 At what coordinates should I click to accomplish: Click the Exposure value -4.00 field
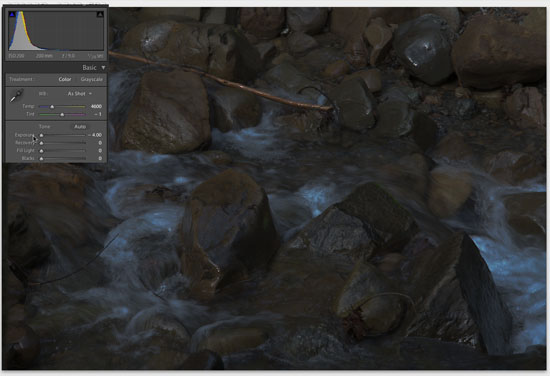coord(95,135)
